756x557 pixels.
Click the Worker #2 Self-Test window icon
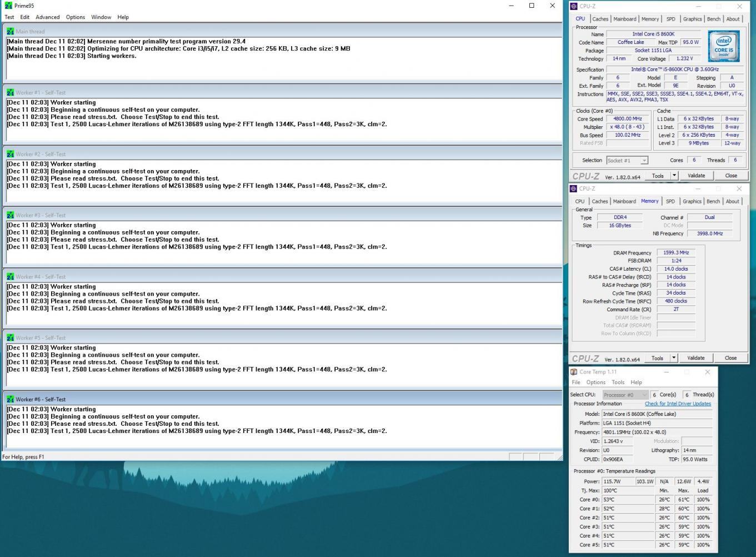click(x=10, y=154)
